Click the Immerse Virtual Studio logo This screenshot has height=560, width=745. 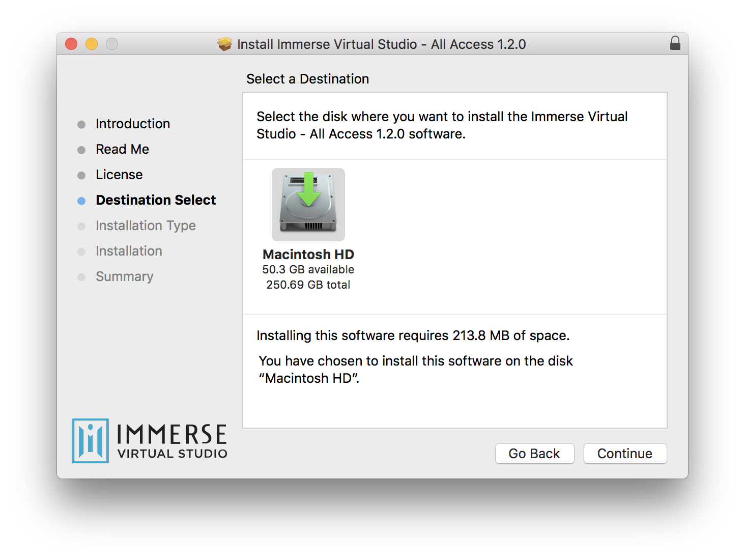pyautogui.click(x=150, y=441)
